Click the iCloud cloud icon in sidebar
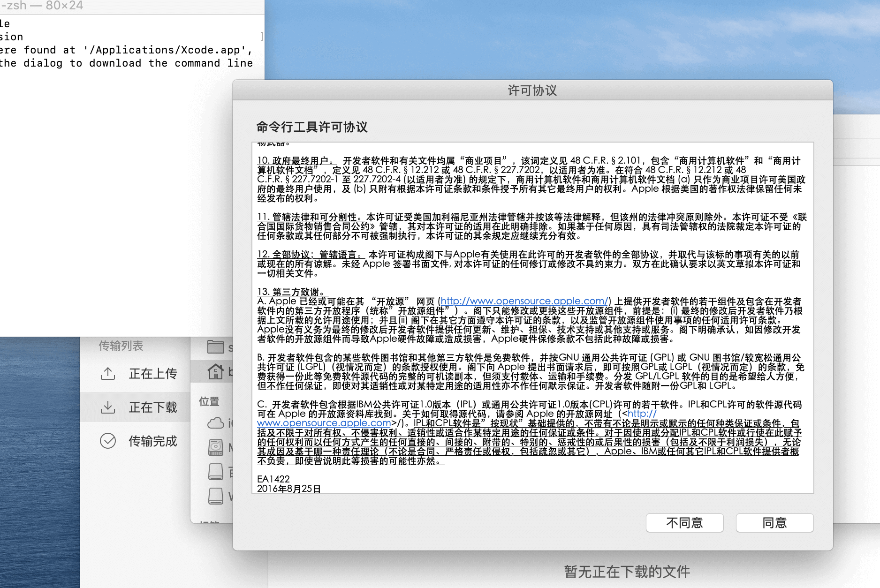This screenshot has height=588, width=880. tap(216, 423)
